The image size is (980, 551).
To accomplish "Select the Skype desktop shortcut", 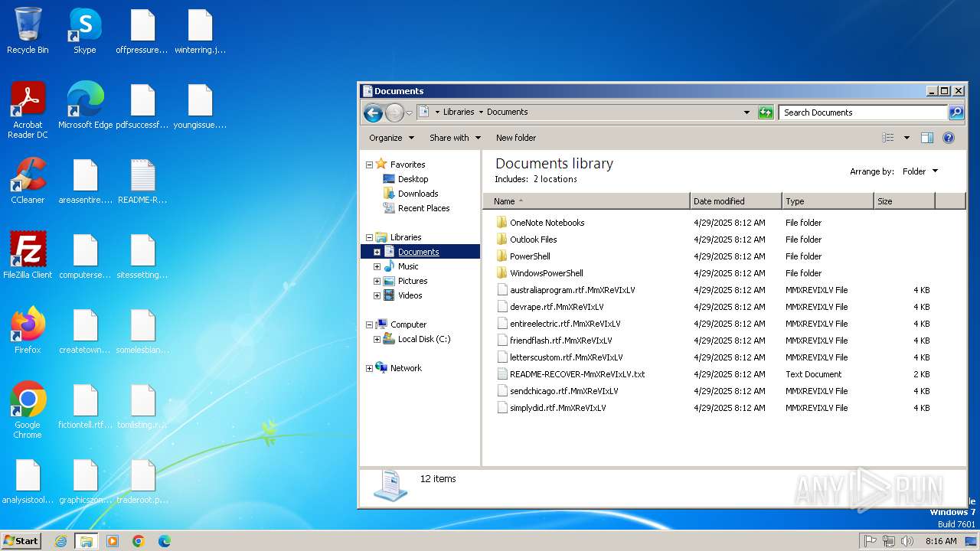I will pos(85,31).
